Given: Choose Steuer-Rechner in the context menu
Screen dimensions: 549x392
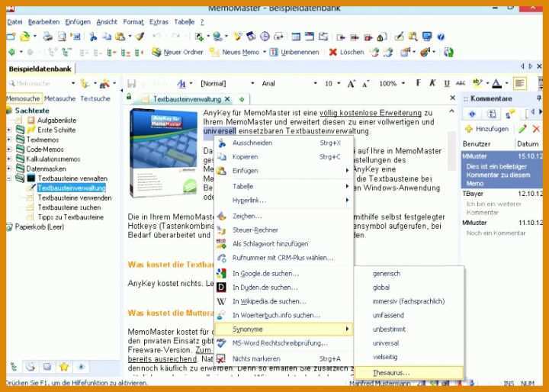Looking at the screenshot, I should click(283, 230).
